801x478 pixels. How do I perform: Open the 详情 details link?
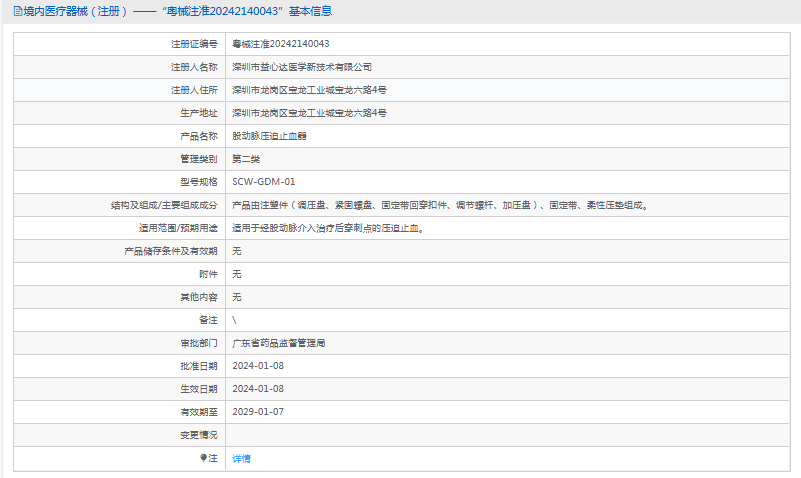click(242, 459)
